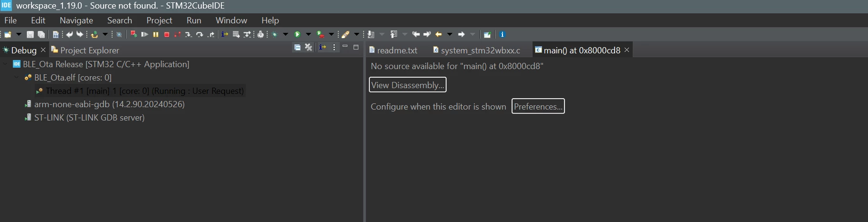Open Back history dropdown arrow
The height and width of the screenshot is (222, 868).
pos(450,34)
